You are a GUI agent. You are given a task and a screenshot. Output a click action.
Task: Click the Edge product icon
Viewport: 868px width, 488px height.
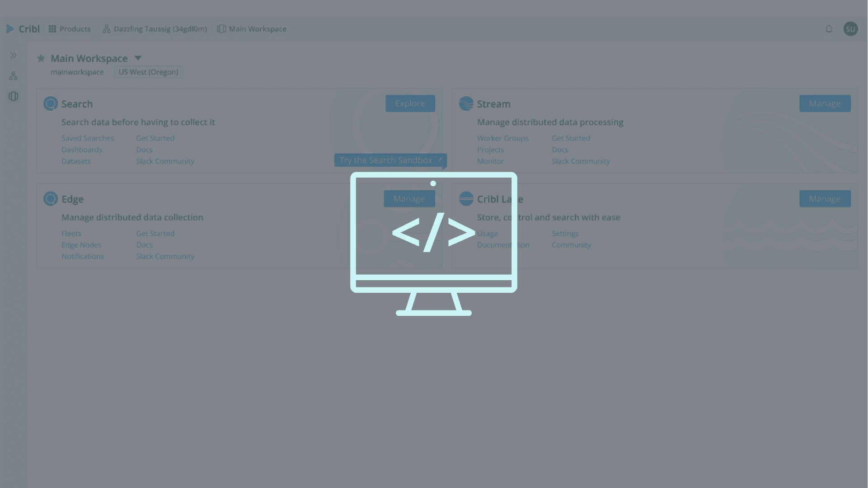(x=51, y=199)
